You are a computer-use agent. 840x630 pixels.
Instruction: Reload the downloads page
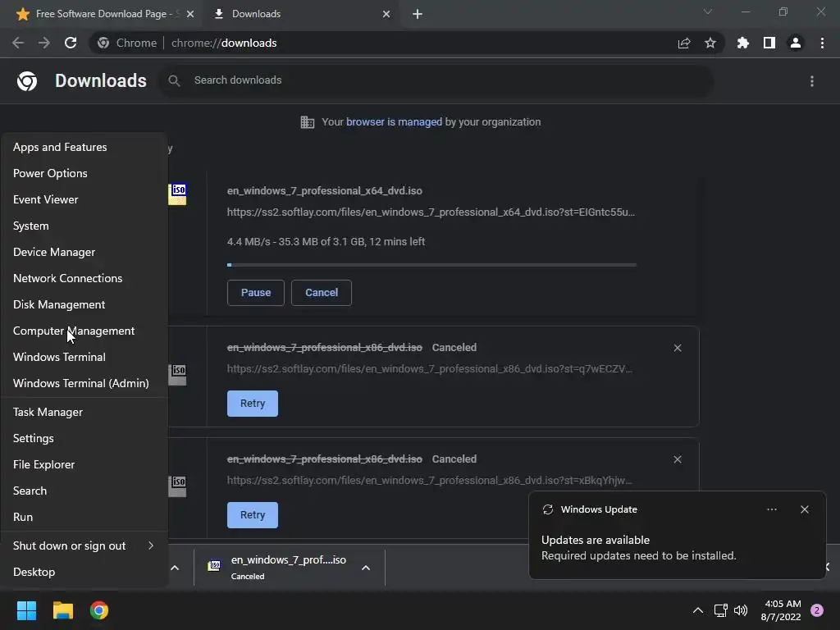pos(71,43)
